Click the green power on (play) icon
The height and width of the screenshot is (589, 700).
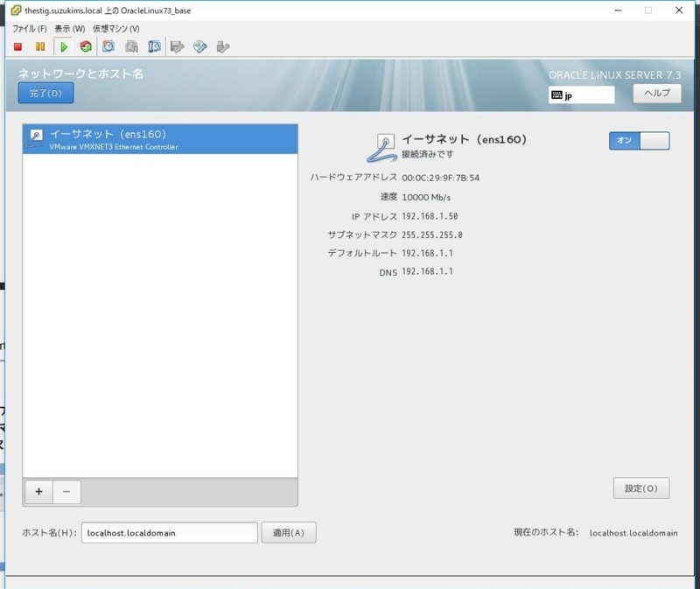click(64, 47)
